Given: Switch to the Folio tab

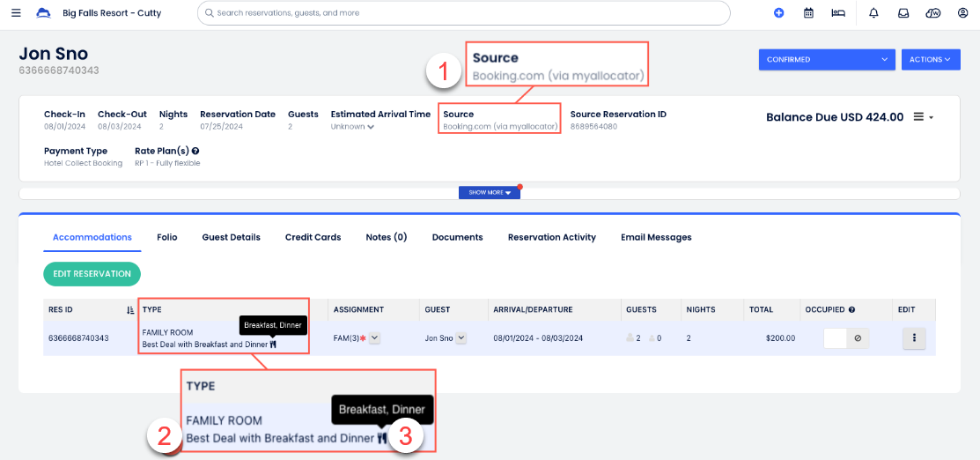Looking at the screenshot, I should [167, 237].
